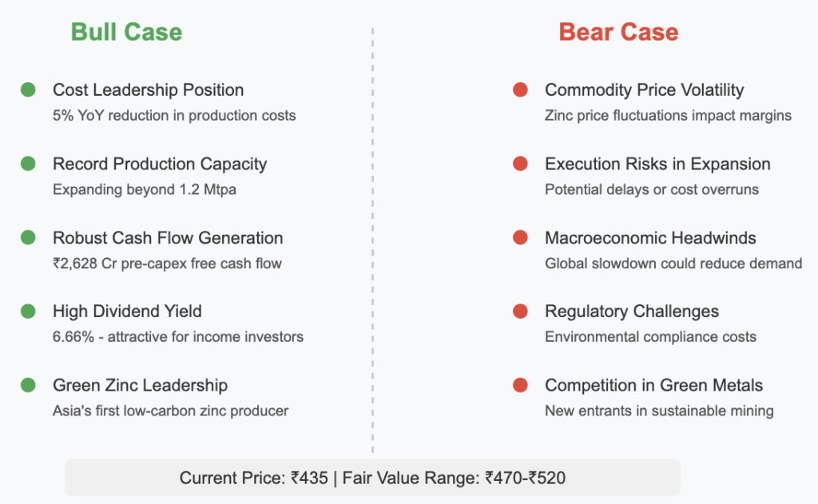The width and height of the screenshot is (818, 504).
Task: Click the Bull Case heading
Action: (x=127, y=32)
